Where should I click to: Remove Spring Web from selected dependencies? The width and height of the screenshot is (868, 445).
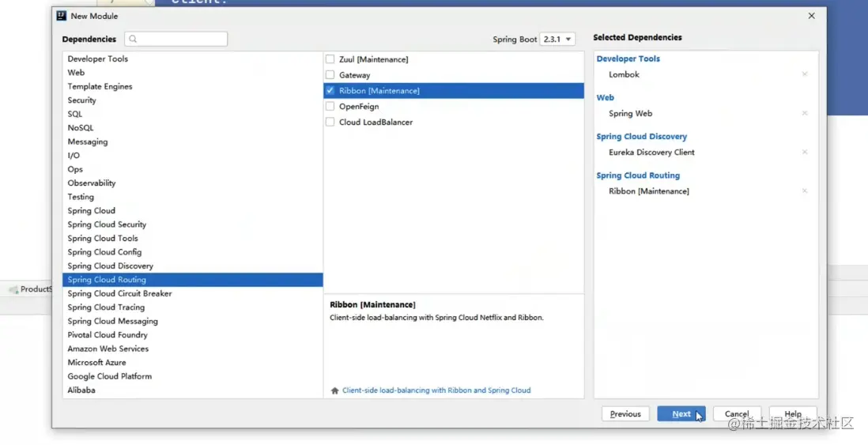pyautogui.click(x=805, y=114)
